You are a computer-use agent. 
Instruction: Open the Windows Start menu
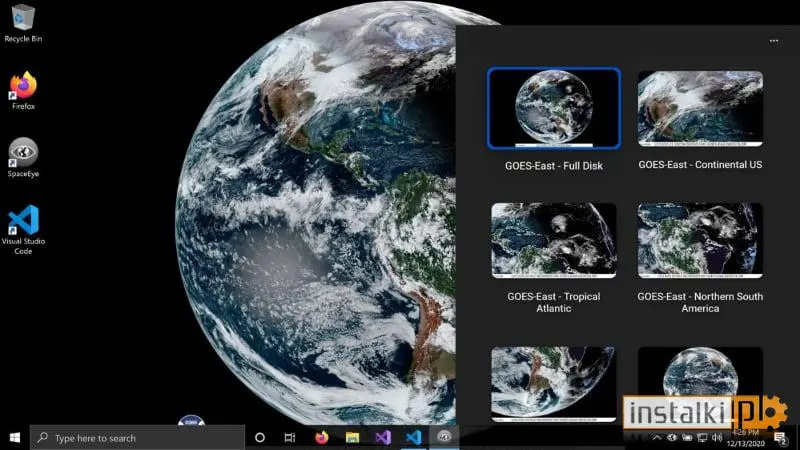pyautogui.click(x=15, y=437)
